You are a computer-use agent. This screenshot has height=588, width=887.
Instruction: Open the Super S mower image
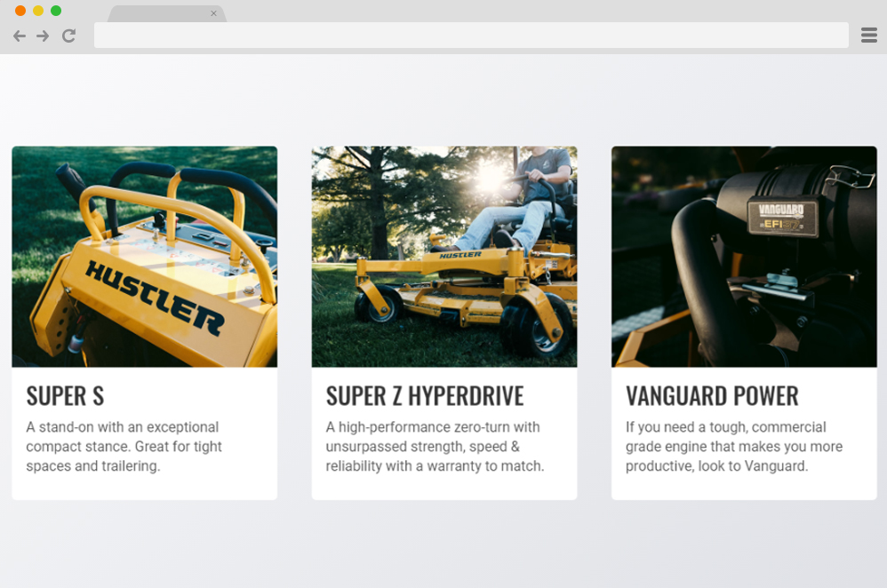coord(145,257)
